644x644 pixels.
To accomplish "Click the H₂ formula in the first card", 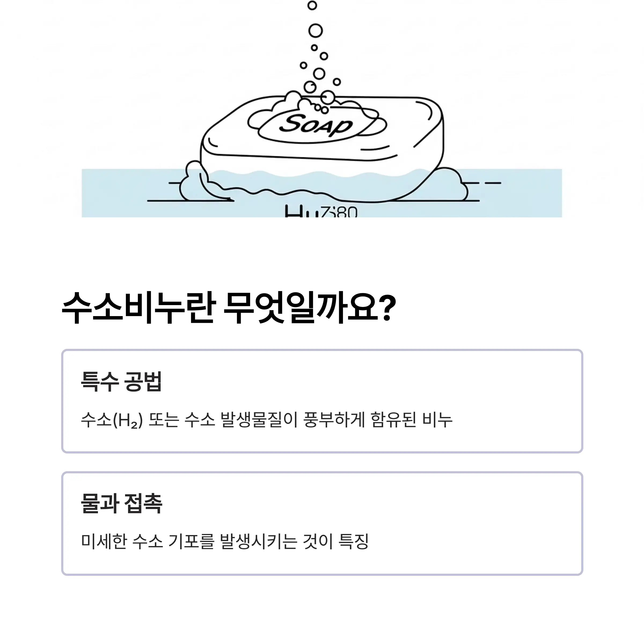I will click(x=128, y=420).
